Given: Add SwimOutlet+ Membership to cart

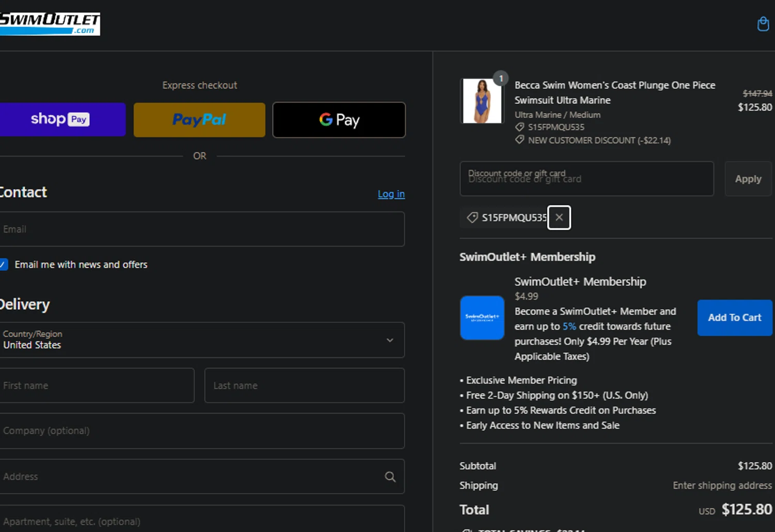Looking at the screenshot, I should [735, 318].
